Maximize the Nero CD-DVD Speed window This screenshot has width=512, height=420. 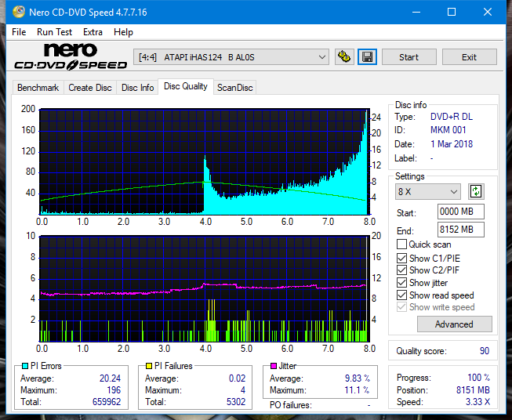click(x=452, y=12)
